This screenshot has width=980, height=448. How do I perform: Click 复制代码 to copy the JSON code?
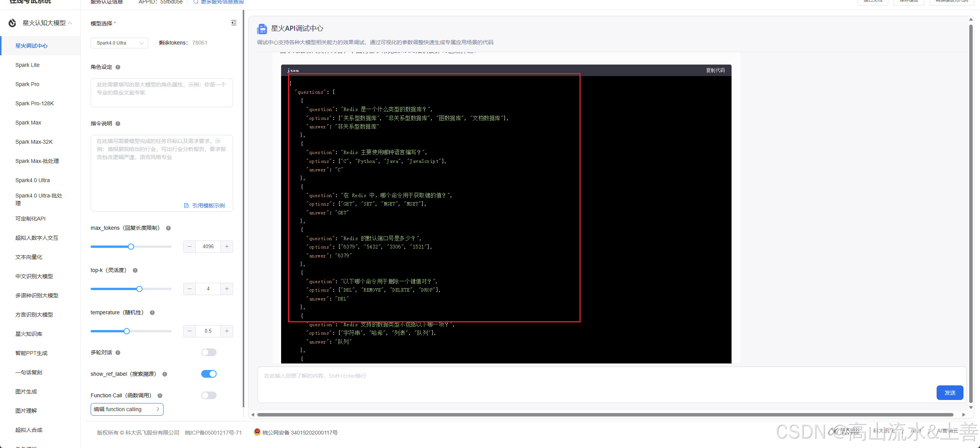715,70
